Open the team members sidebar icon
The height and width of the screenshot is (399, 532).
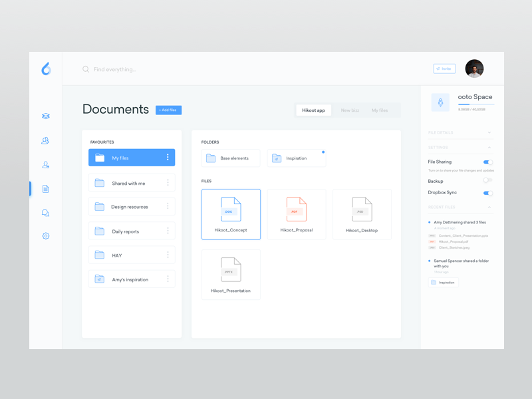[45, 141]
